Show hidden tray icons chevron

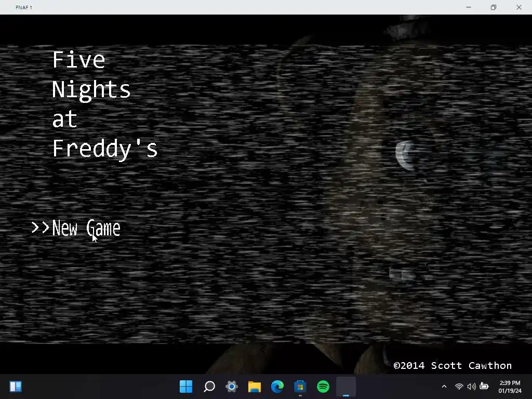point(444,387)
